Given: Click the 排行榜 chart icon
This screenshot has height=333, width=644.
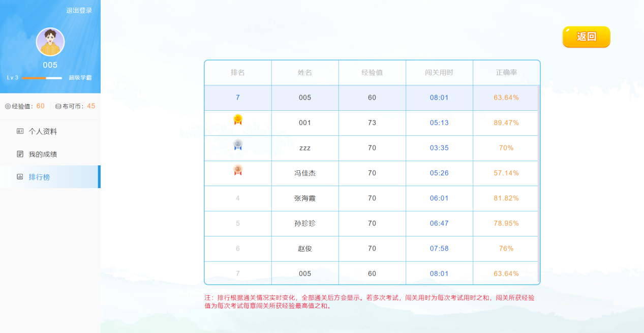Looking at the screenshot, I should [20, 177].
